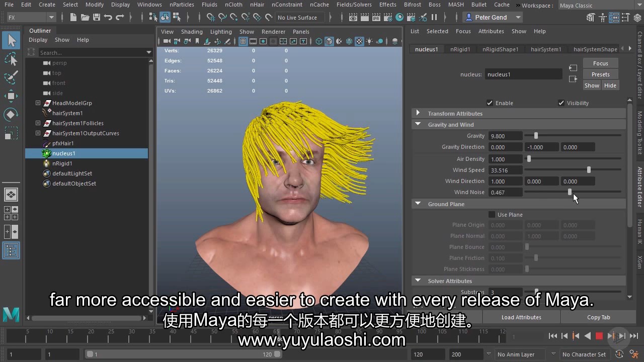The image size is (644, 362).
Task: Switch to select by object type icon
Action: coord(165,17)
